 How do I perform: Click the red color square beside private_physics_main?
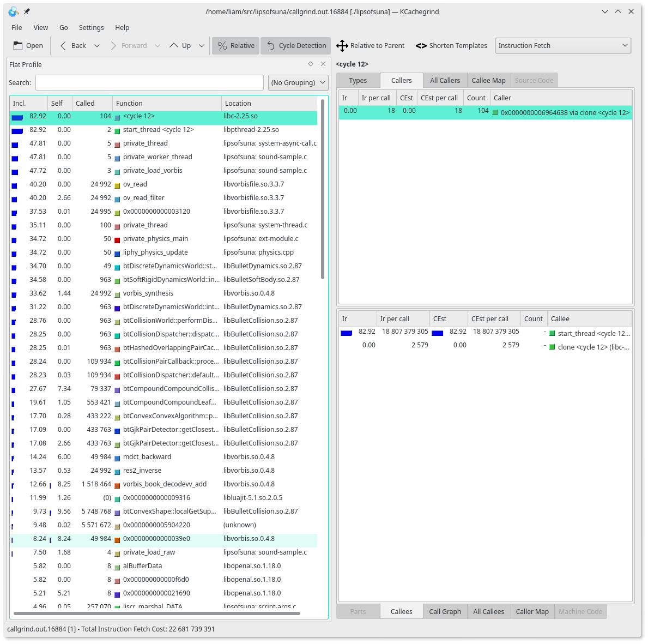pos(117,239)
